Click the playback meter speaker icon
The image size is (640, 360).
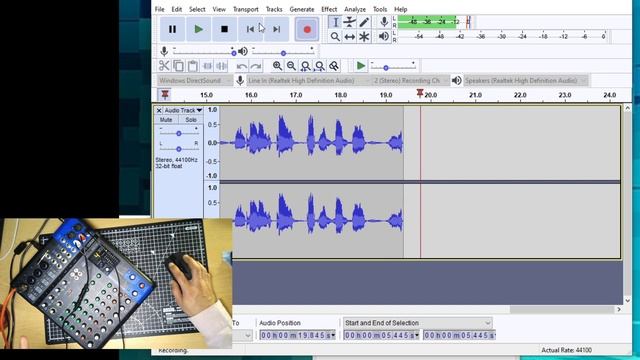coord(384,36)
